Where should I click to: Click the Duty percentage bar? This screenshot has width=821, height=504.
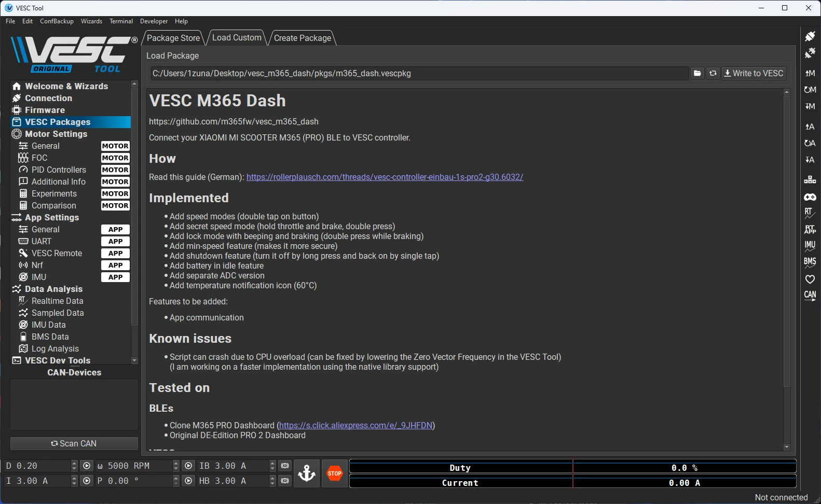coord(573,467)
